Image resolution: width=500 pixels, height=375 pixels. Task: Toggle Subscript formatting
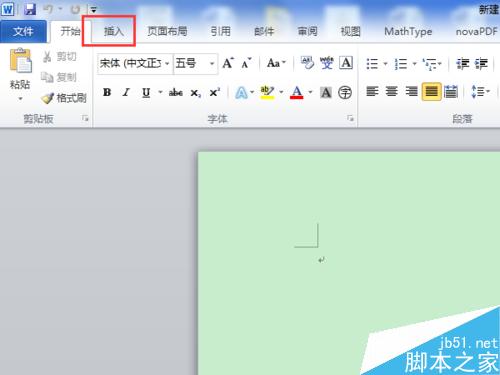(195, 93)
